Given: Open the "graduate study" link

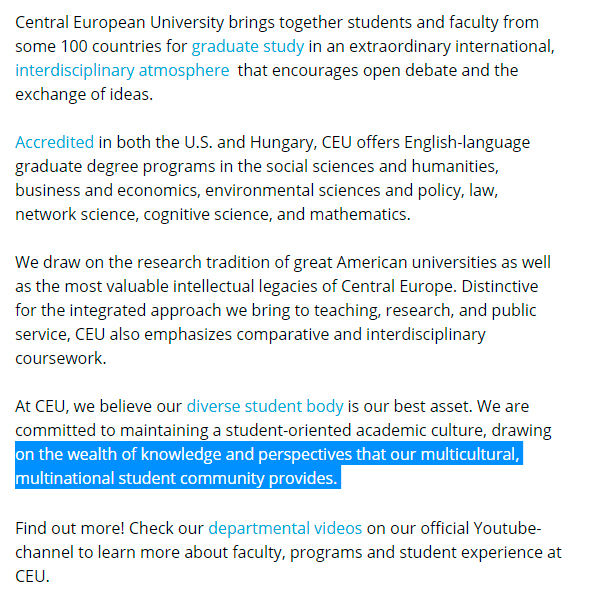Looking at the screenshot, I should pos(248,47).
